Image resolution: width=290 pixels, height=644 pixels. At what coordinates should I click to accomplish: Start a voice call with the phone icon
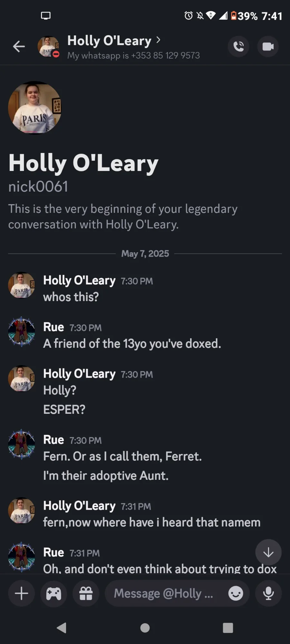(238, 47)
